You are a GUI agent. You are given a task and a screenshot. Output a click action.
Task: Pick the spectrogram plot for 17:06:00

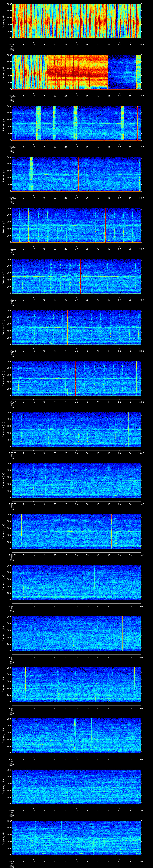(x=77, y=276)
